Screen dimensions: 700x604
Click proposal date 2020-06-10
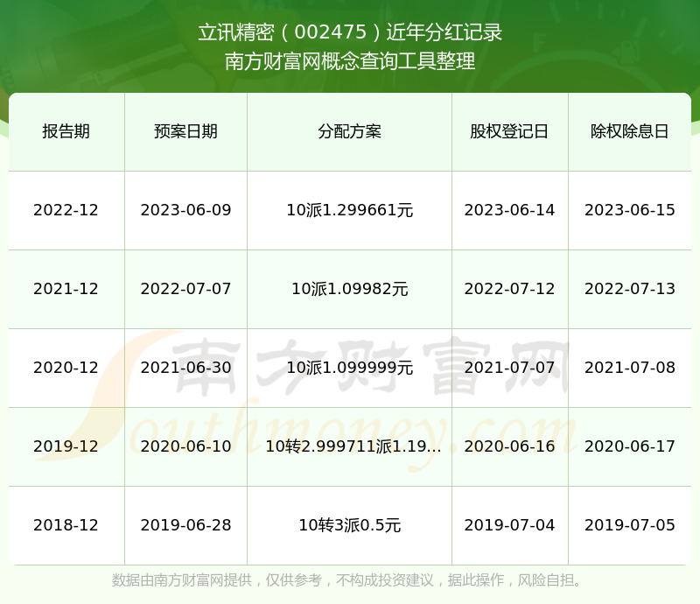tap(185, 446)
